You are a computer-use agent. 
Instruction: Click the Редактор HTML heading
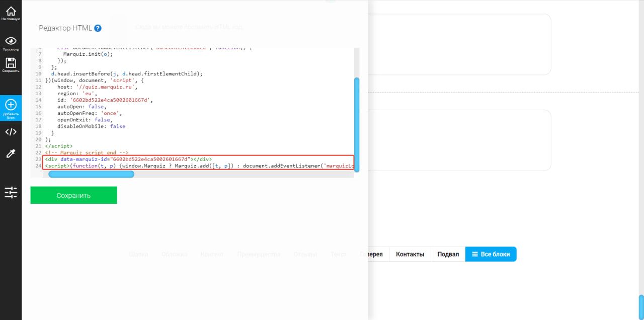(65, 28)
